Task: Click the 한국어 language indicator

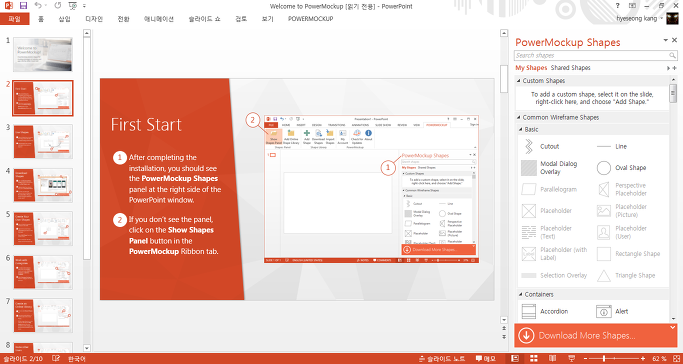Action: pos(77,359)
